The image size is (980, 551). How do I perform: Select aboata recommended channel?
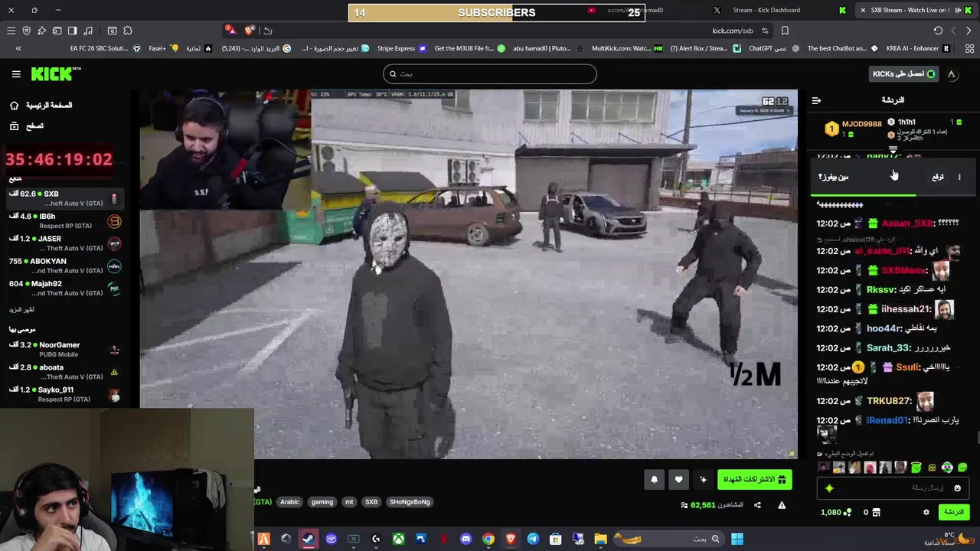pos(65,372)
